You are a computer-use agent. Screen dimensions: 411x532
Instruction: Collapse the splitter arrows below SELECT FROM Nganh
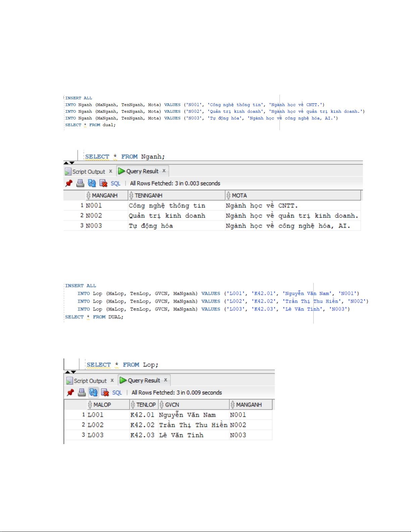[69, 163]
